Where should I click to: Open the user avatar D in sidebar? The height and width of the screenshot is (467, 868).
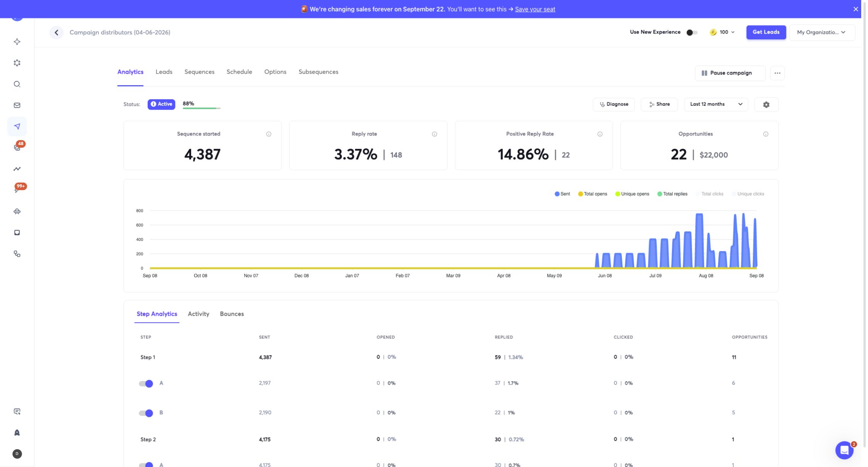(x=17, y=454)
